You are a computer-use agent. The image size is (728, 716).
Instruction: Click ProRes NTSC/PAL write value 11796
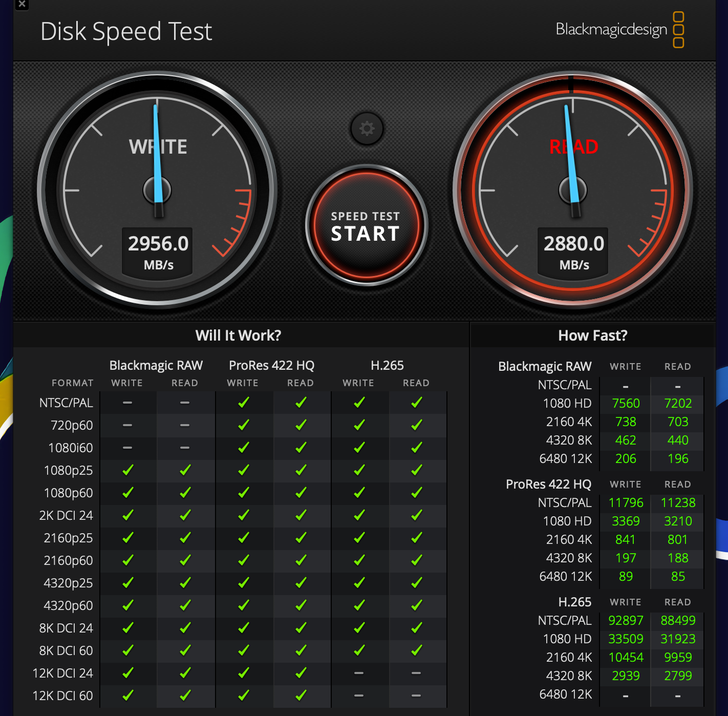click(x=626, y=503)
